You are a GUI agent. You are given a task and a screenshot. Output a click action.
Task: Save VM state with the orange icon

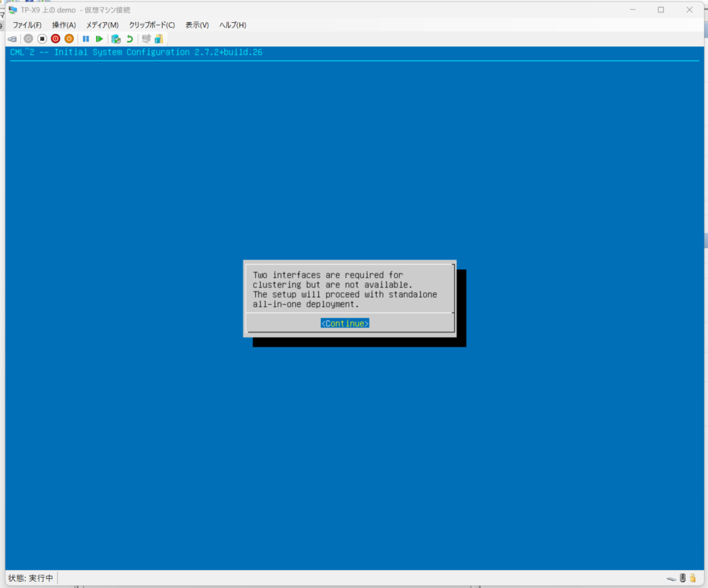click(x=69, y=39)
